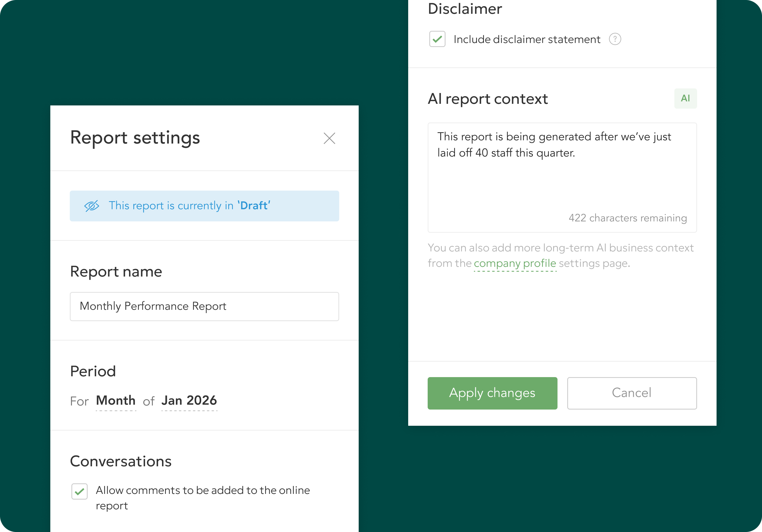Viewport: 762px width, 532px height.
Task: Click the help icon beside disclaimer statement
Action: click(x=615, y=39)
